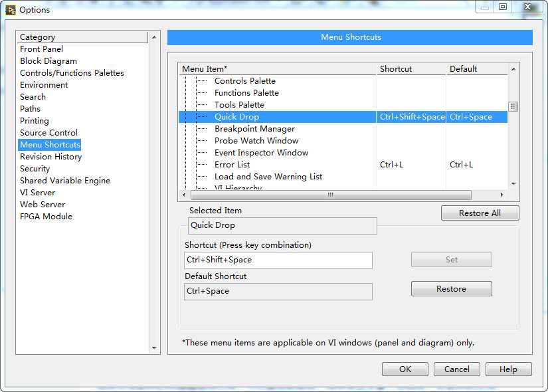Click Cancel to discard changes
The image size is (548, 392).
(456, 369)
